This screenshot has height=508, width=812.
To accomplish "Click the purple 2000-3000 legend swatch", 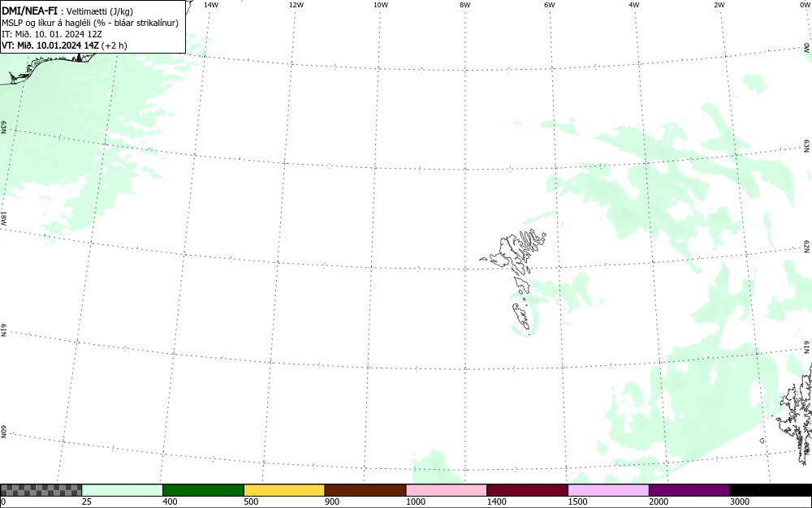I will point(689,490).
